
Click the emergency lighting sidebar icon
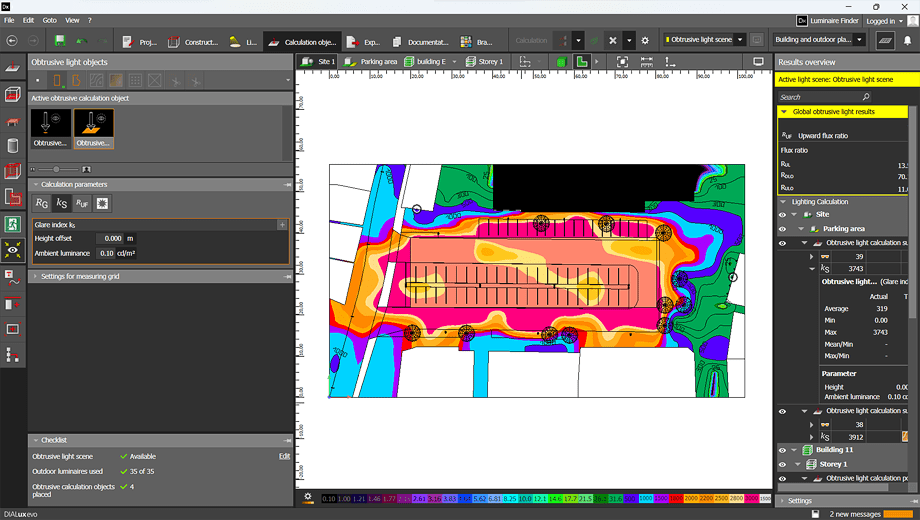(x=13, y=224)
